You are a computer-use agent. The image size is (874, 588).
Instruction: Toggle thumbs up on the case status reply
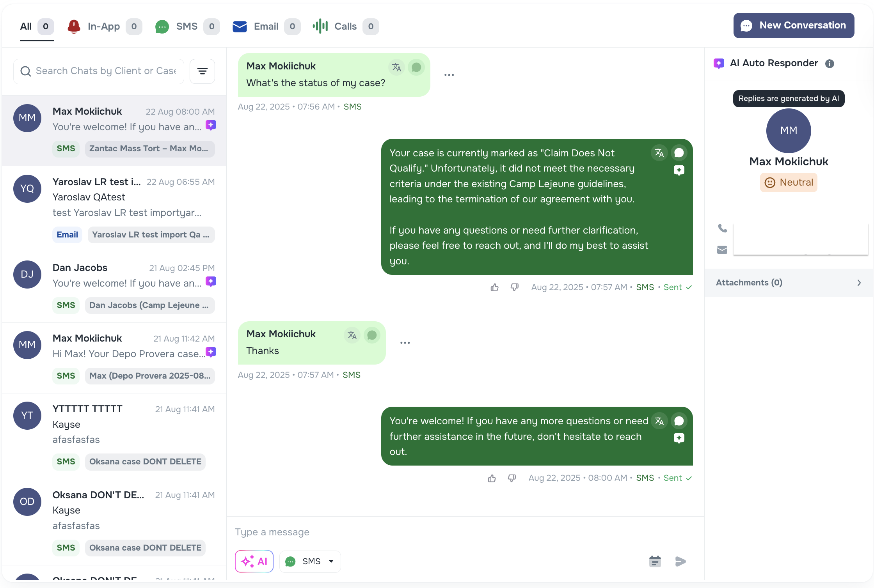(494, 287)
